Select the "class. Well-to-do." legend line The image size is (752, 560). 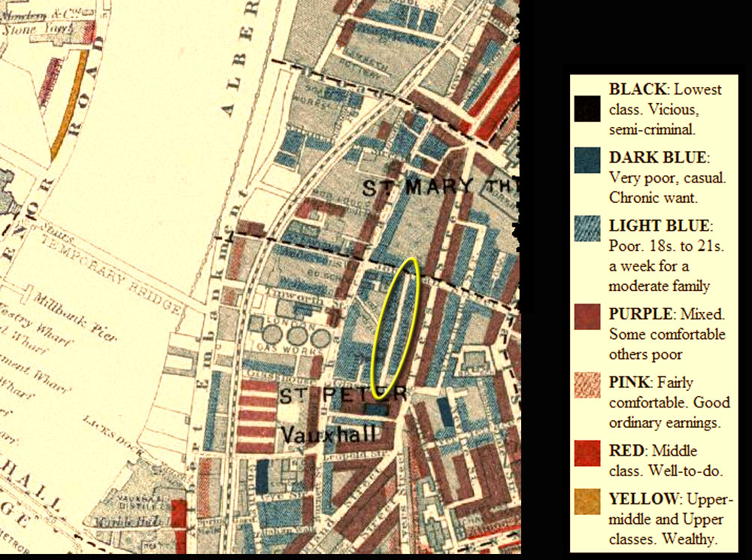[665, 471]
